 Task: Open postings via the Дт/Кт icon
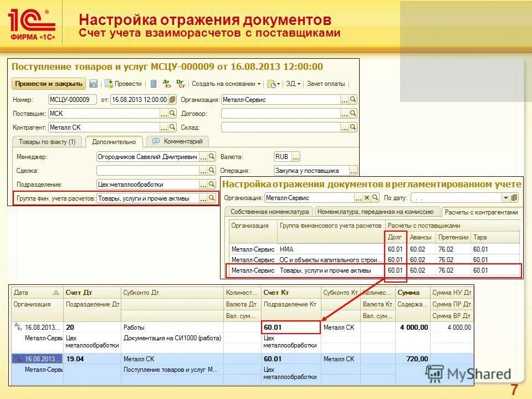click(x=166, y=84)
